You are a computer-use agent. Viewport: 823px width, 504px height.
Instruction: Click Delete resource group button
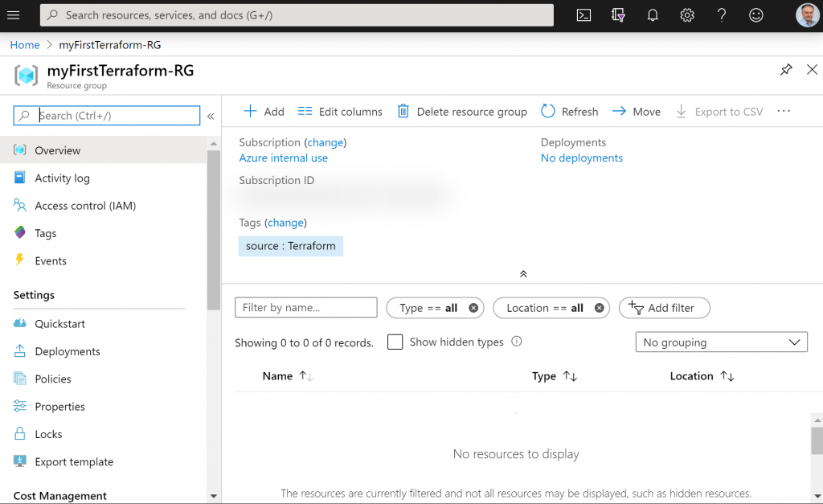click(462, 112)
